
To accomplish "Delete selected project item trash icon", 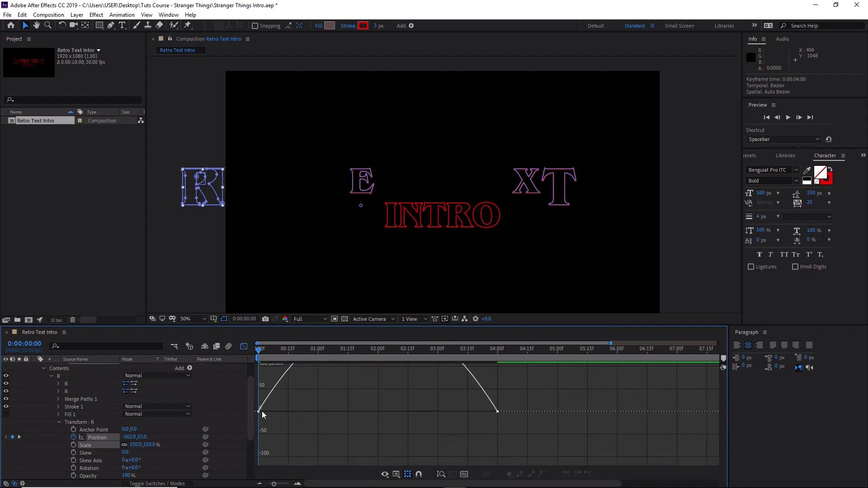I will click(72, 320).
